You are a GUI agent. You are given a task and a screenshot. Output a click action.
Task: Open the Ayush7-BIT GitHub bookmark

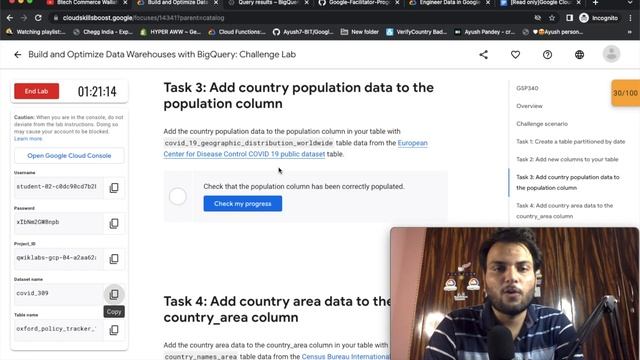(x=303, y=32)
